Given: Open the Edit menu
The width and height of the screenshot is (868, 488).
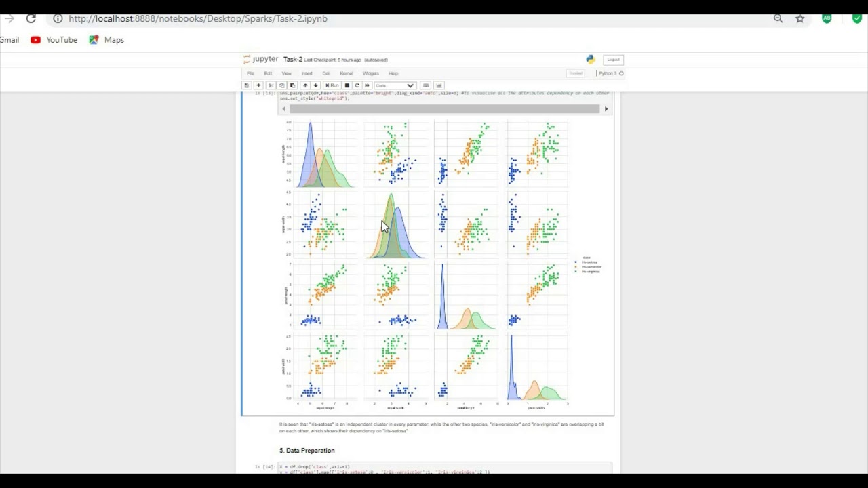Looking at the screenshot, I should click(268, 73).
